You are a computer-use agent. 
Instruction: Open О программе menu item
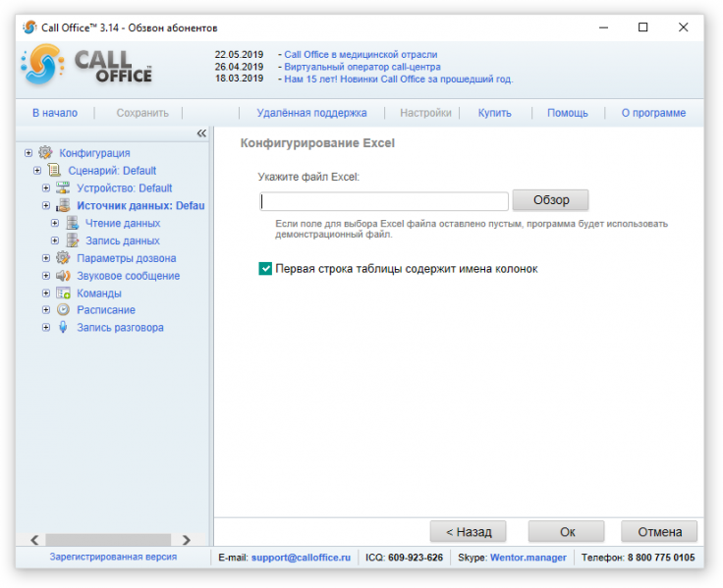coord(653,113)
